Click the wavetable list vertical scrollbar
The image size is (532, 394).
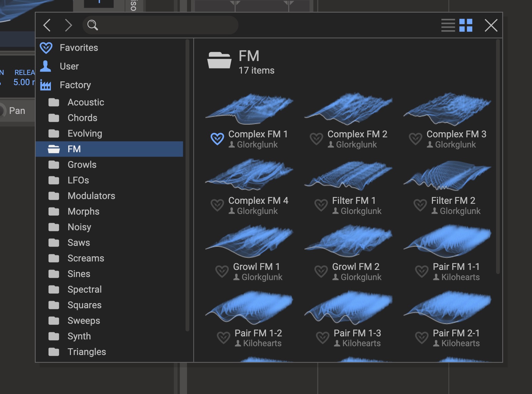[x=498, y=156]
